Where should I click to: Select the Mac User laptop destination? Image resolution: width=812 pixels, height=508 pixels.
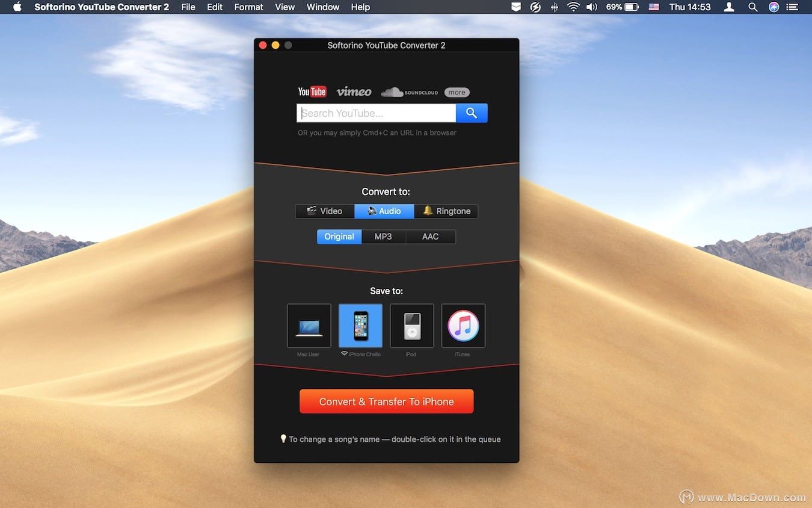309,326
